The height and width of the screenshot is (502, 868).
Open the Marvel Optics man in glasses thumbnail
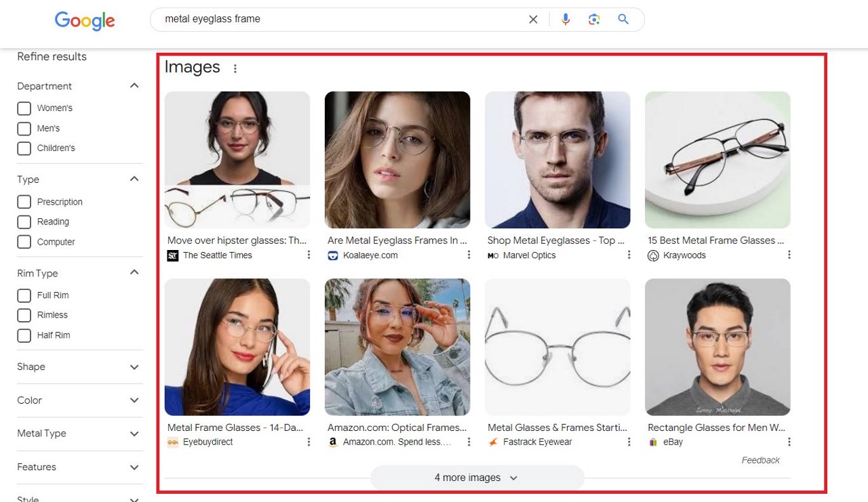click(557, 160)
